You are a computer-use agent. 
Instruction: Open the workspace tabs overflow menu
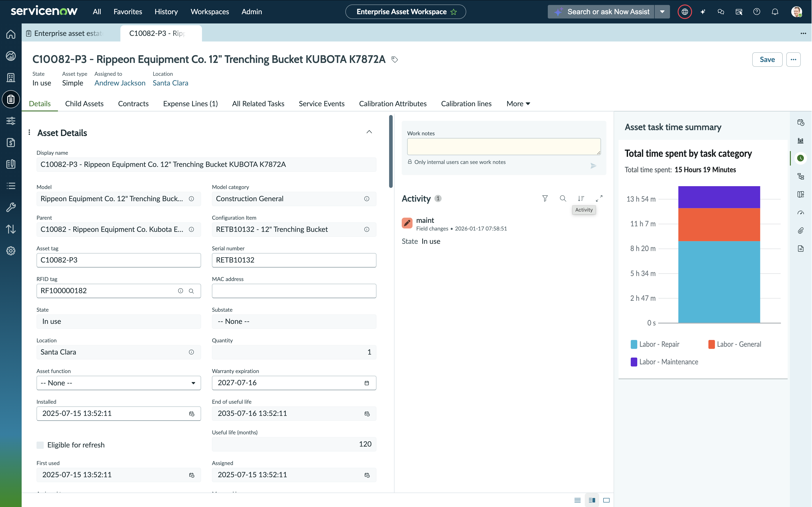(x=803, y=33)
